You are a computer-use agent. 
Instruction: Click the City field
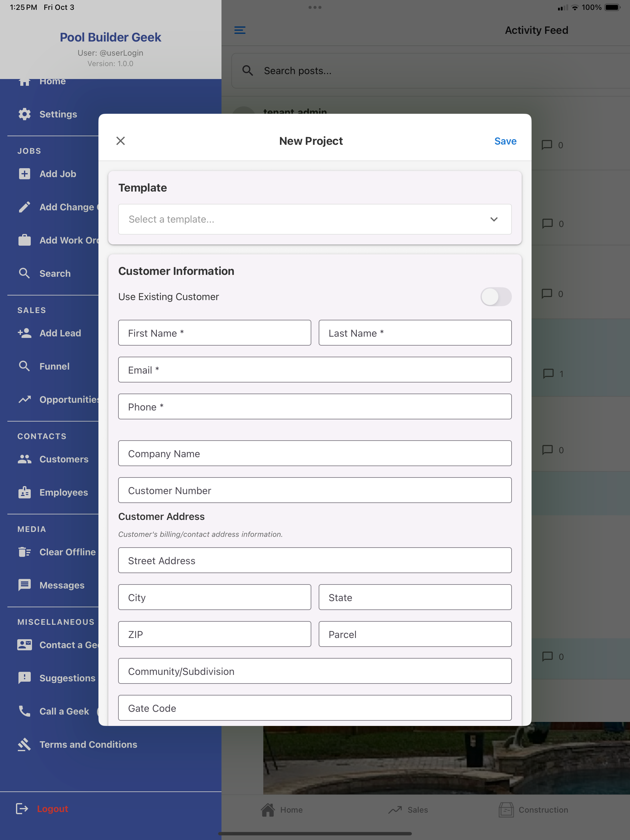click(214, 597)
